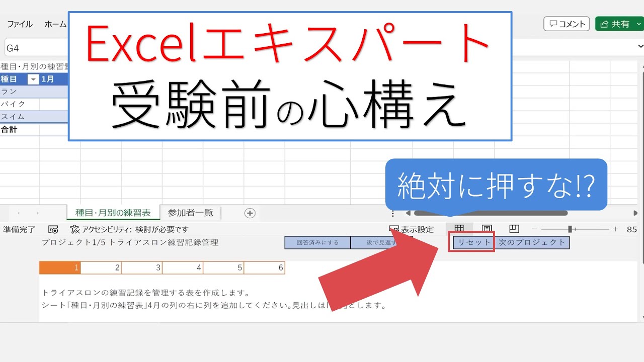This screenshot has height=362, width=644.
Task: Select task number 5 tab
Action: coord(223,268)
